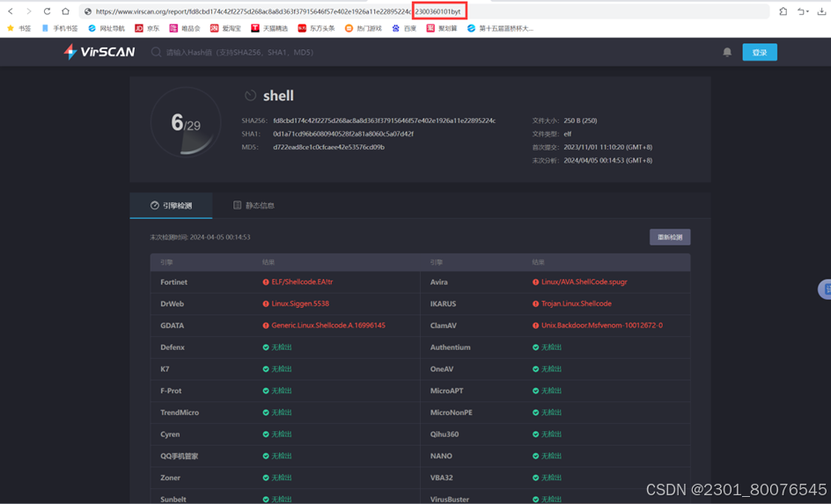Open the 天猫精选 bookmark
The width and height of the screenshot is (831, 504).
(269, 28)
